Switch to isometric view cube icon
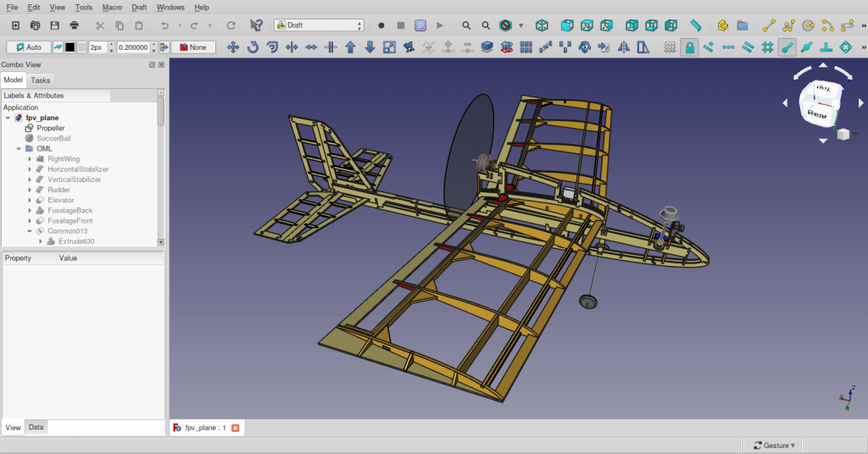This screenshot has width=868, height=454. [542, 25]
